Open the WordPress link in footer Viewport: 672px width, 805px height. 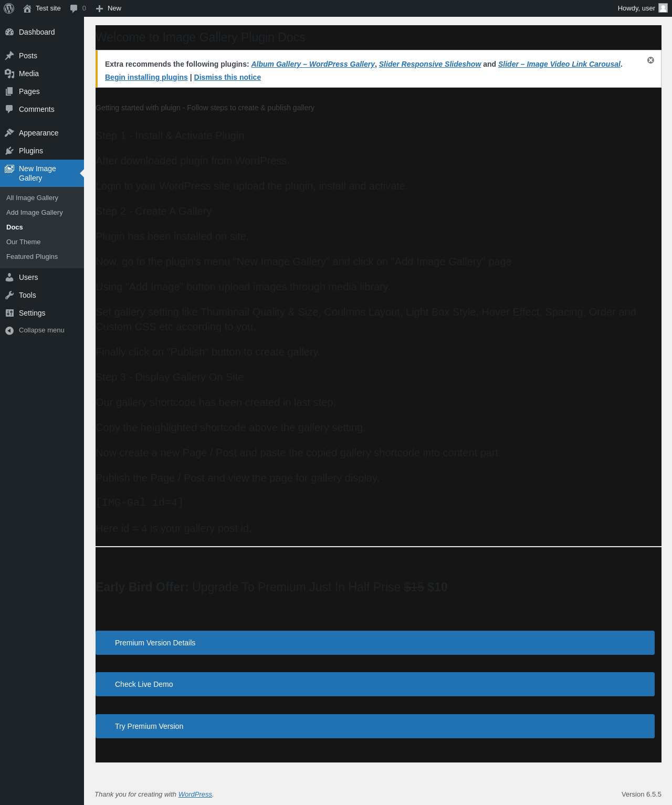click(195, 794)
